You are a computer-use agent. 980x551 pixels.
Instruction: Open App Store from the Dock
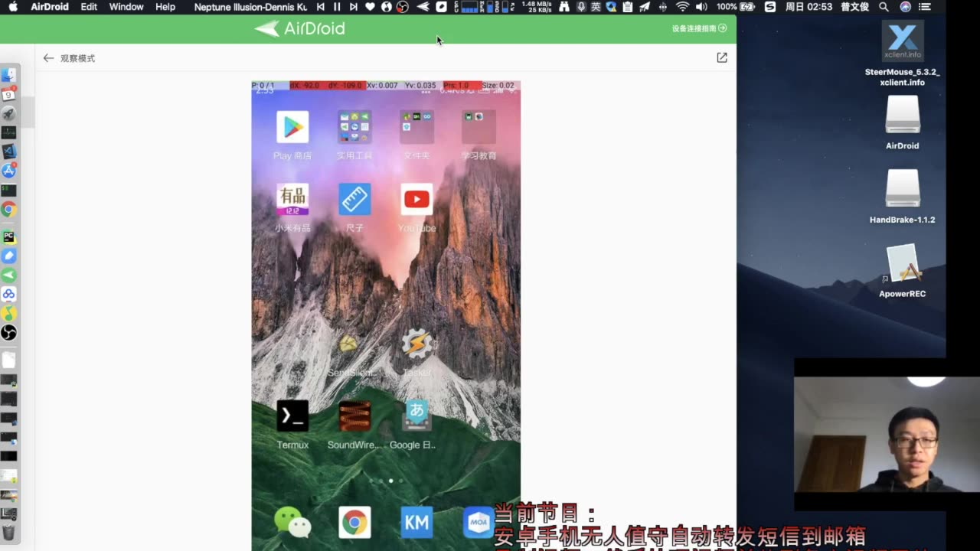(x=8, y=171)
